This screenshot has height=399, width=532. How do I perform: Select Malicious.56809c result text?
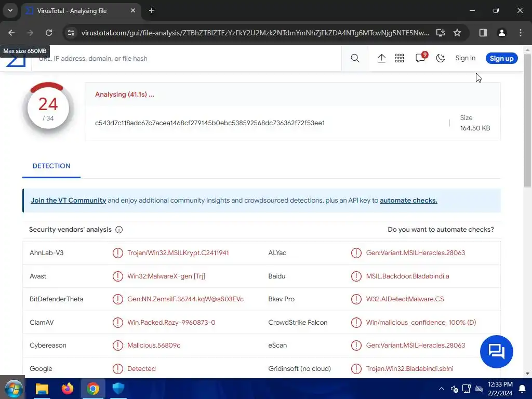coord(154,345)
